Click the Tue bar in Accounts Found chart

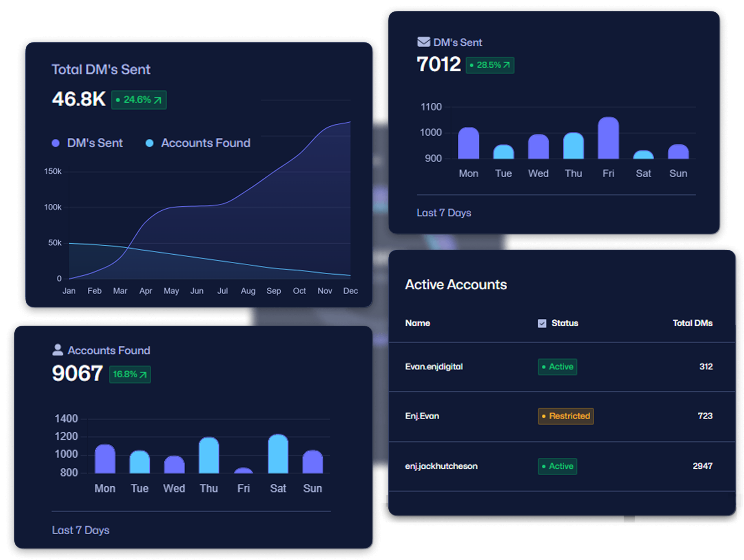[x=139, y=462]
